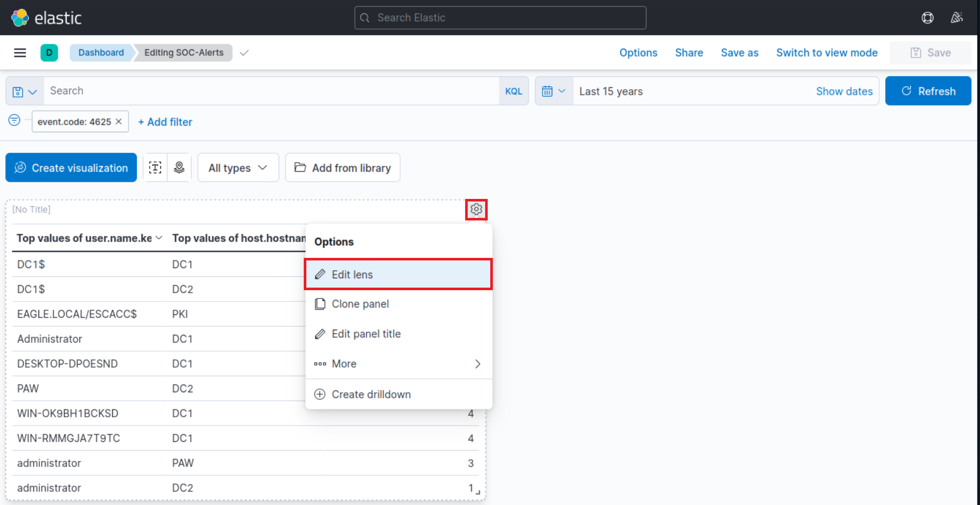Open the panel settings gear icon
This screenshot has width=980, height=505.
coord(476,209)
